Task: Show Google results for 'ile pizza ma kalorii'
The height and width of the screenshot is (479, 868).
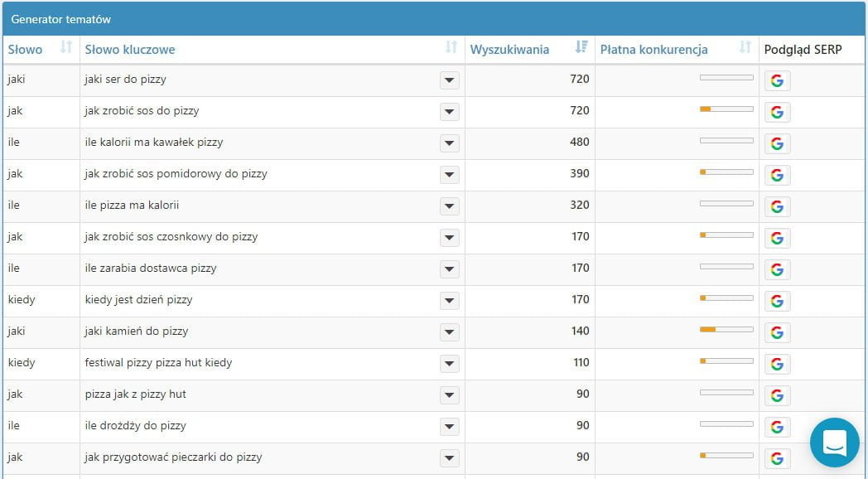Action: click(x=776, y=206)
